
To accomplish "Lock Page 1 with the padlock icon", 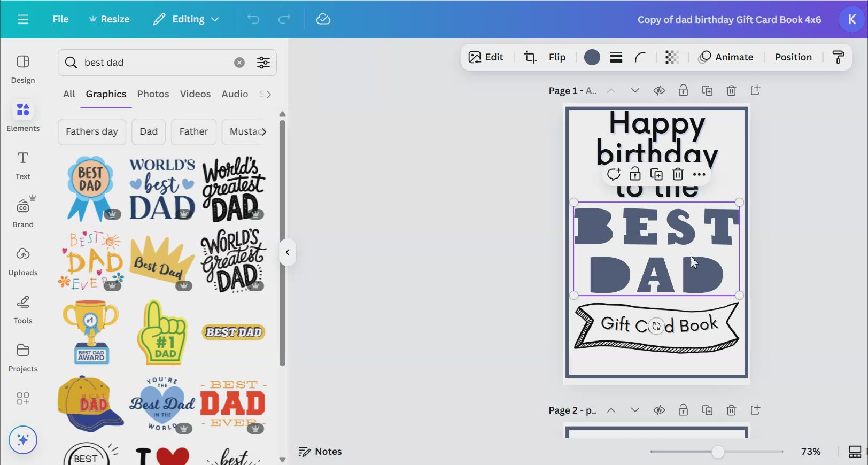I will point(683,90).
